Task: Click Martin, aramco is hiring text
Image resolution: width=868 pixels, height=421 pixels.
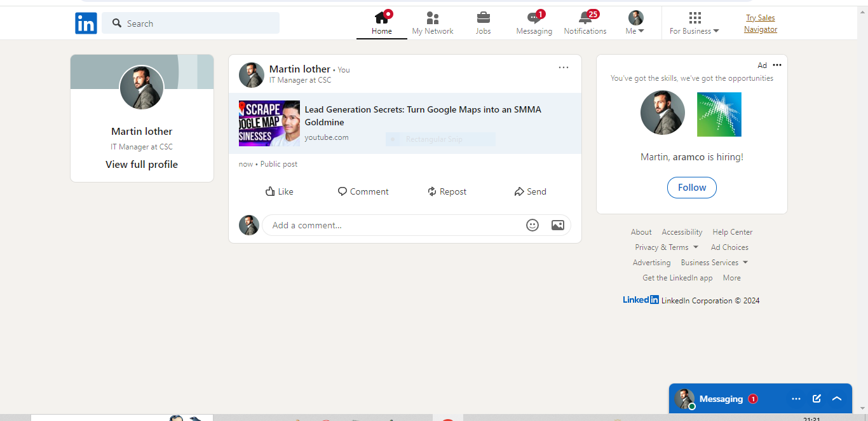Action: tap(692, 156)
